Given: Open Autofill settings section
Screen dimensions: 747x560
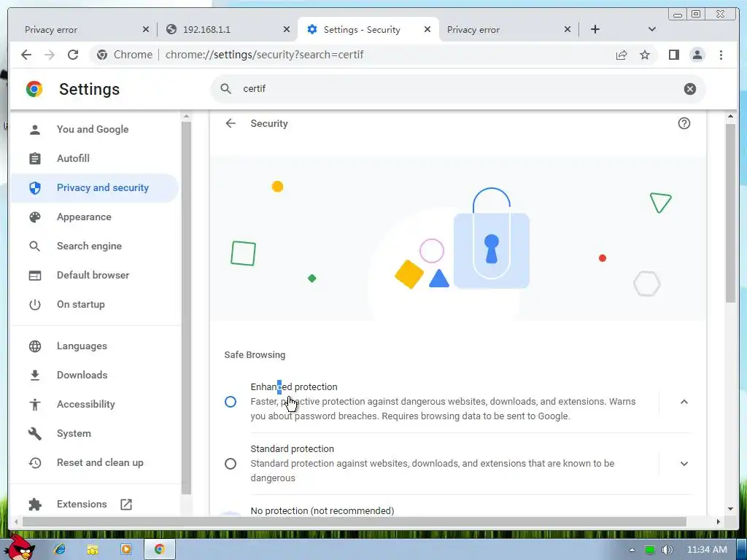Looking at the screenshot, I should 94,158.
